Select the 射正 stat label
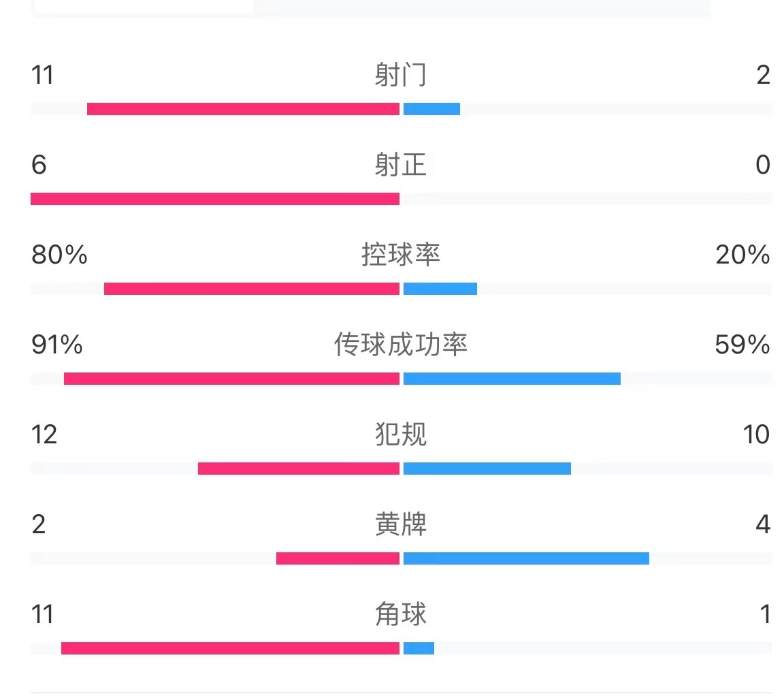This screenshot has width=784, height=696. pyautogui.click(x=400, y=165)
